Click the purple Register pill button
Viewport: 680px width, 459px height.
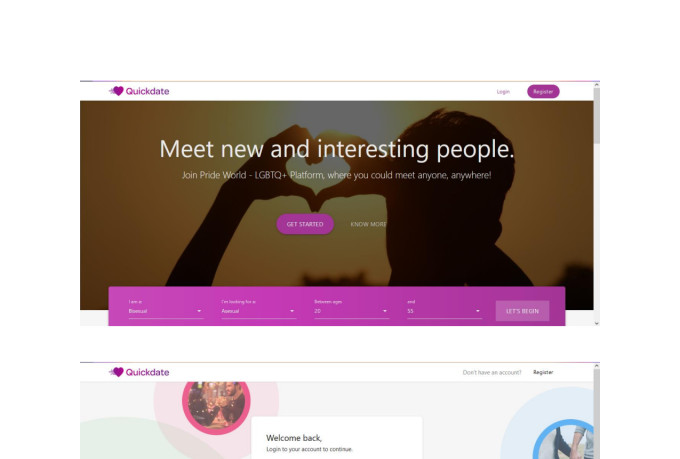tap(543, 92)
